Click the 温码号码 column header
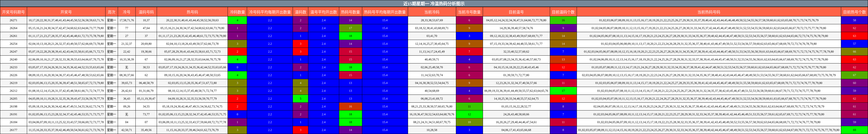Viewport: 868px width, 134px height. 146,12
